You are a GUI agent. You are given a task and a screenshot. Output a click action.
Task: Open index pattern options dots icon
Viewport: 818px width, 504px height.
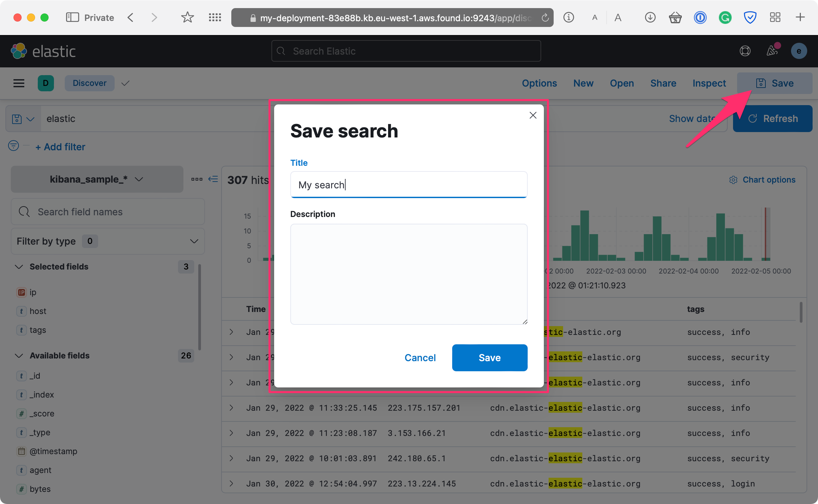197,179
